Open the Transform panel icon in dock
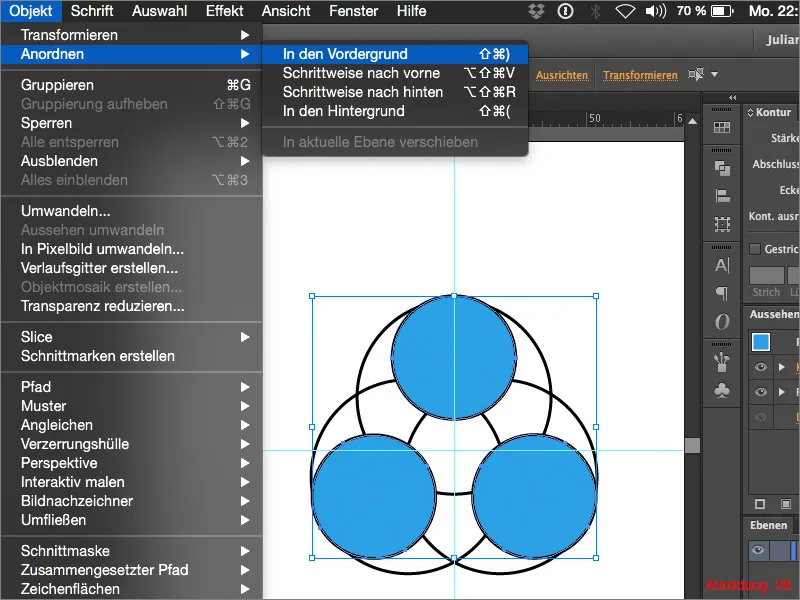The height and width of the screenshot is (600, 800). pyautogui.click(x=721, y=223)
